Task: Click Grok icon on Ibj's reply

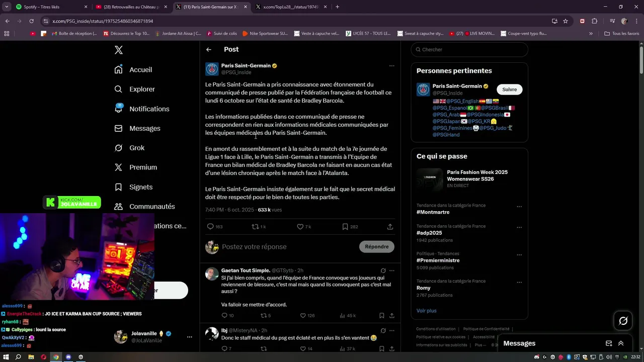Action: tap(383, 330)
